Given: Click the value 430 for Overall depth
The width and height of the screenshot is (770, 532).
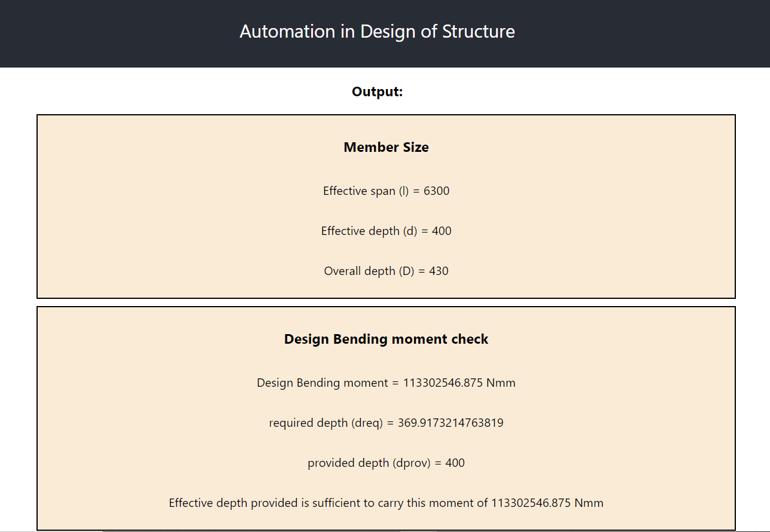Looking at the screenshot, I should (x=439, y=271).
